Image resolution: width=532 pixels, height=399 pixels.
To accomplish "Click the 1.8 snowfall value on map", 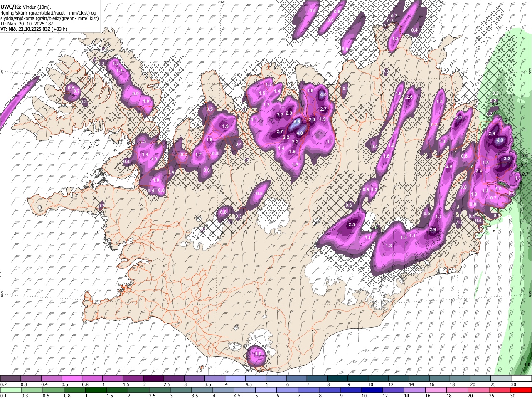I will (209, 140).
